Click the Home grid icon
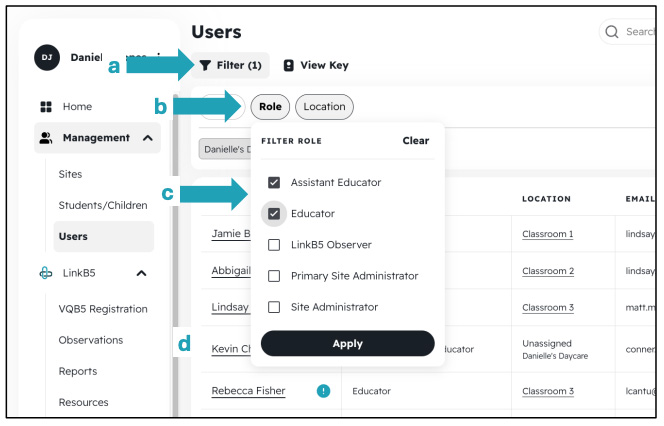The height and width of the screenshot is (426, 664). pos(46,107)
